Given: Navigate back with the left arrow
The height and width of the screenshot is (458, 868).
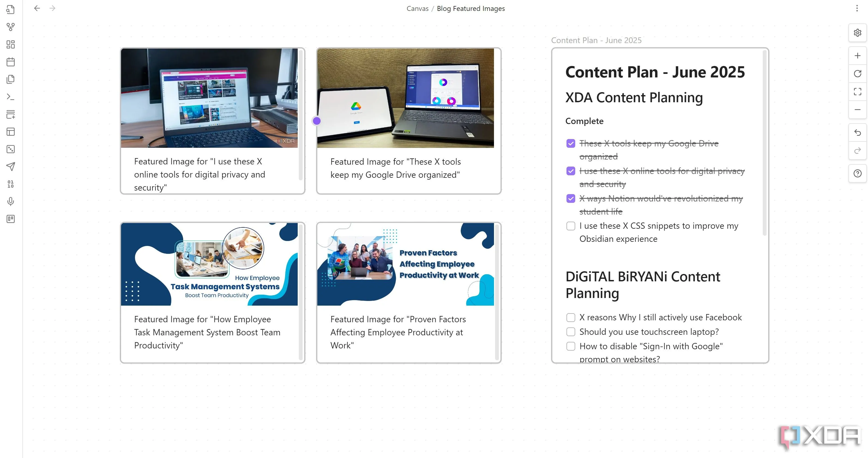Looking at the screenshot, I should [37, 8].
